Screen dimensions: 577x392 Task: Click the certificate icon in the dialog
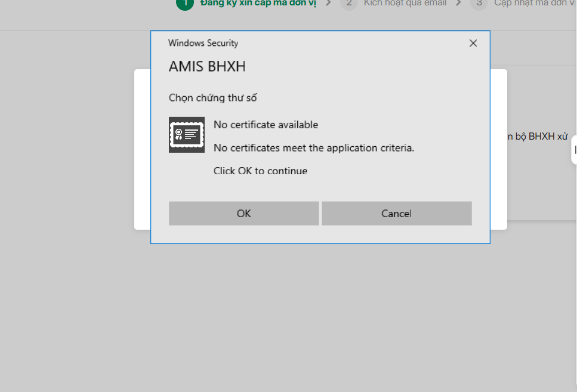tap(187, 135)
